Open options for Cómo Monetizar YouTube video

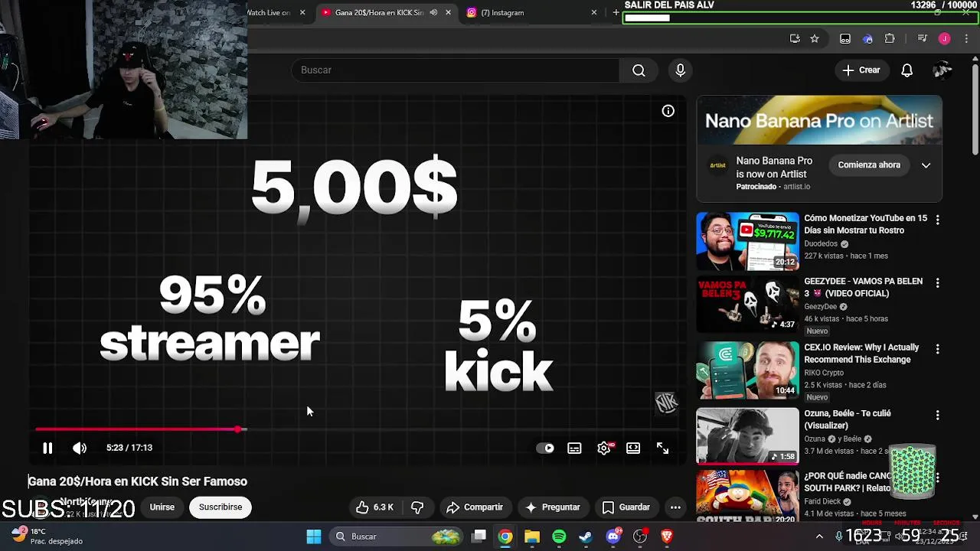pyautogui.click(x=937, y=220)
